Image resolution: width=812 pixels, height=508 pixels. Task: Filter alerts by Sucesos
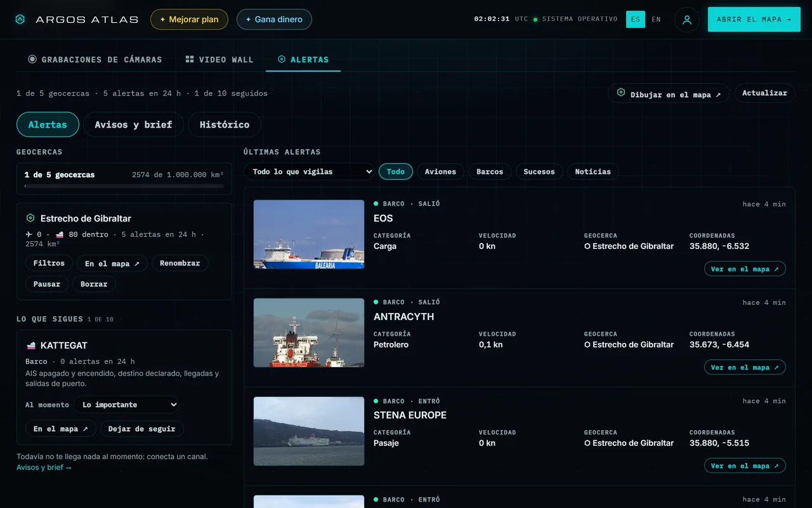pos(539,171)
